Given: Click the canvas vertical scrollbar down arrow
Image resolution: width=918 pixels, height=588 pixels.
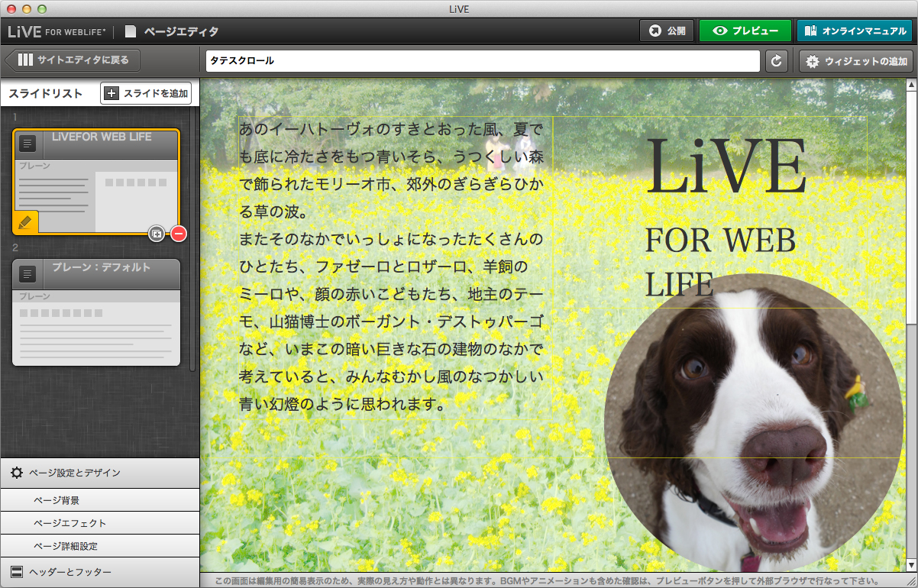Looking at the screenshot, I should coord(912,565).
